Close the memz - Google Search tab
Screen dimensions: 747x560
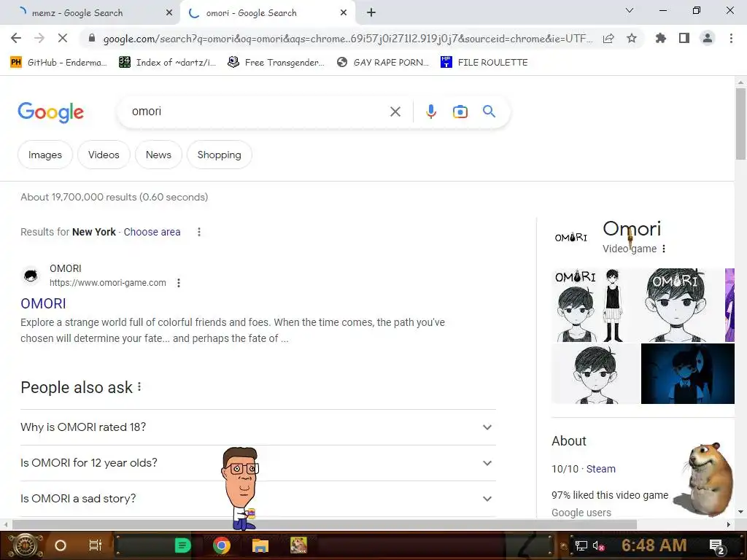(169, 13)
